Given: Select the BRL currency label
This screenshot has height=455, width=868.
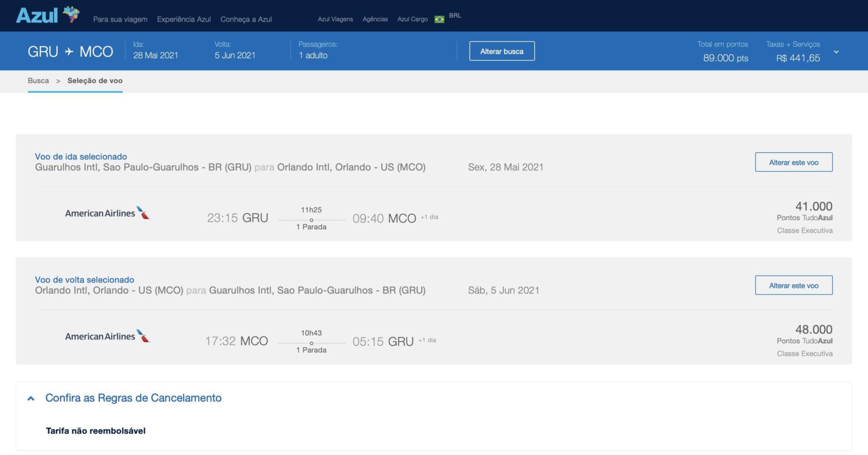Looking at the screenshot, I should [455, 15].
